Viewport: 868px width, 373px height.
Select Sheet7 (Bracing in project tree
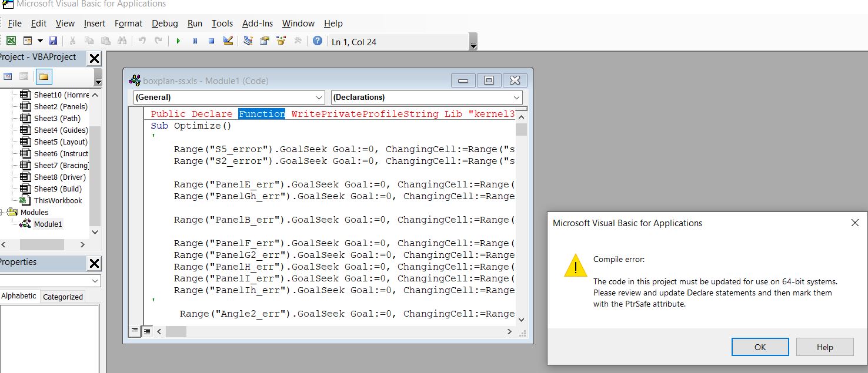[x=61, y=165]
